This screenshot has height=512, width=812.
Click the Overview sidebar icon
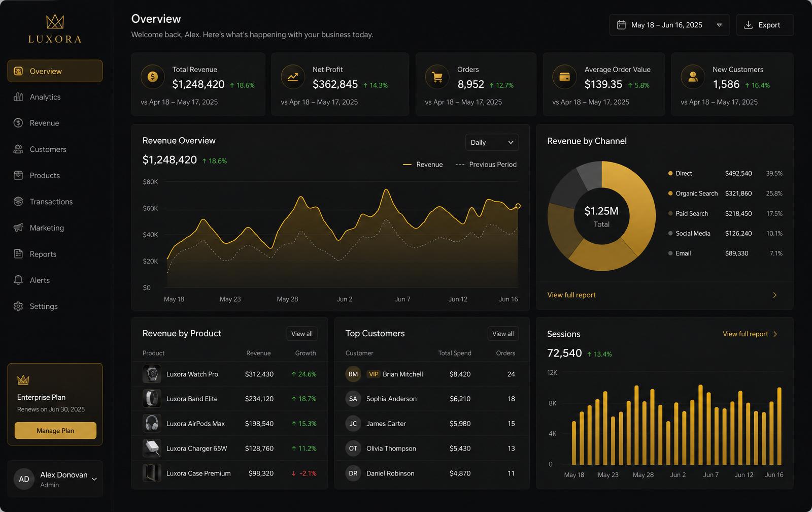(18, 71)
